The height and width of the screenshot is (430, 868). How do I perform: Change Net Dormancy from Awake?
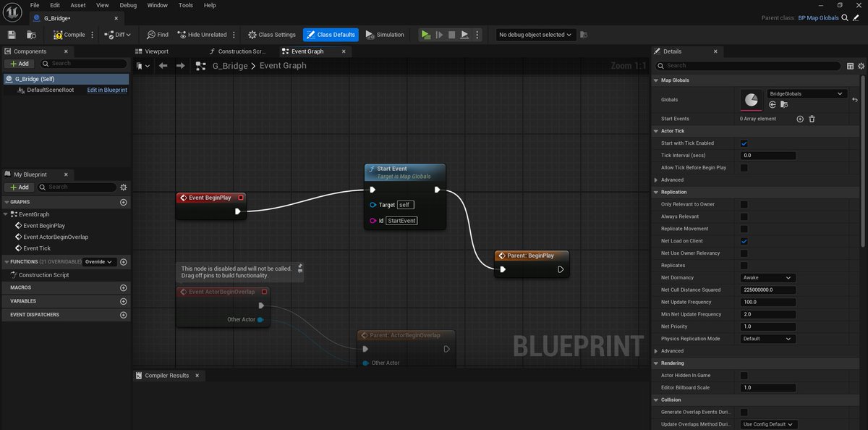click(x=767, y=277)
